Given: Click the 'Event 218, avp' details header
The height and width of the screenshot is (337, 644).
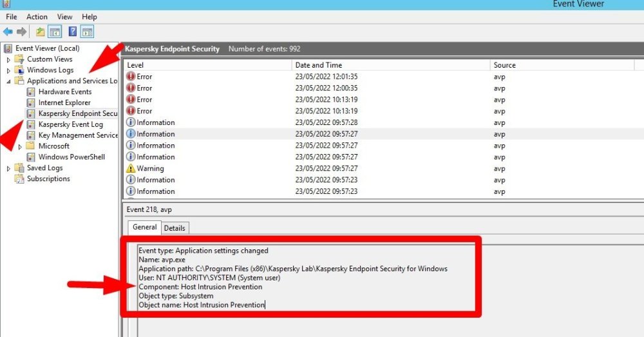Looking at the screenshot, I should pos(149,209).
